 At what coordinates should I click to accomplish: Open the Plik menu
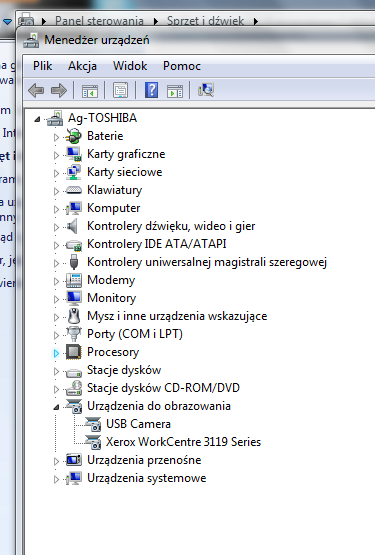tap(42, 66)
